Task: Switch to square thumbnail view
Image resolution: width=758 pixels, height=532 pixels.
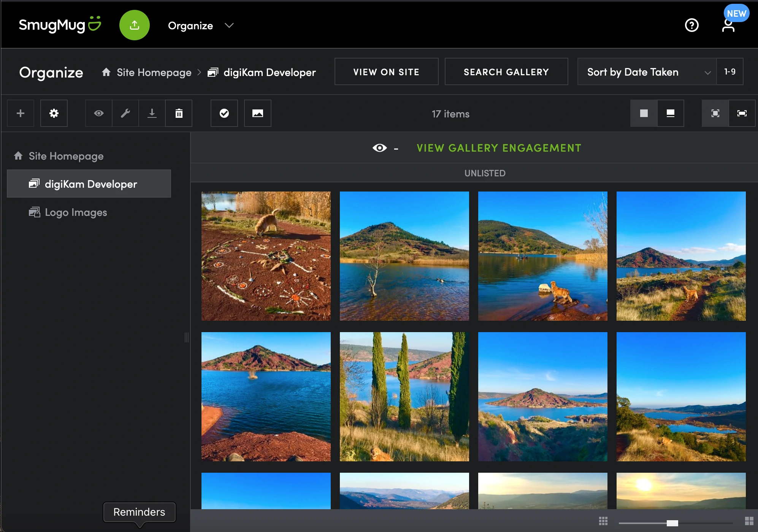Action: (644, 113)
